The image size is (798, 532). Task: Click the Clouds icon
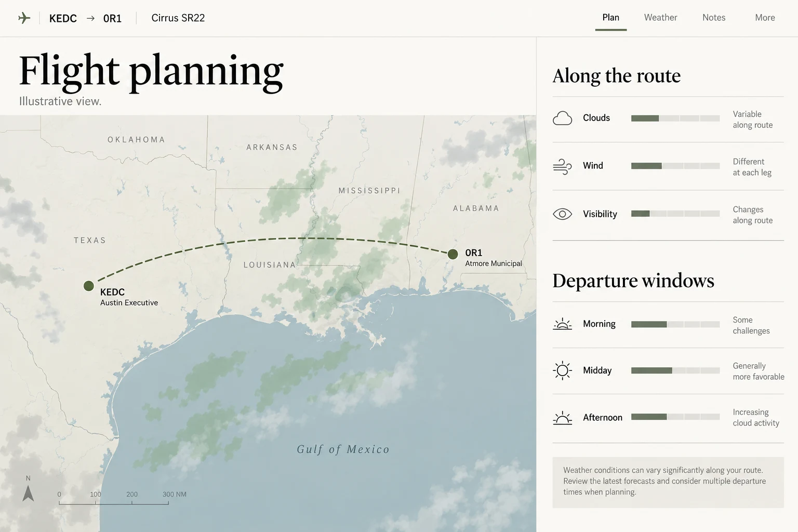click(562, 118)
